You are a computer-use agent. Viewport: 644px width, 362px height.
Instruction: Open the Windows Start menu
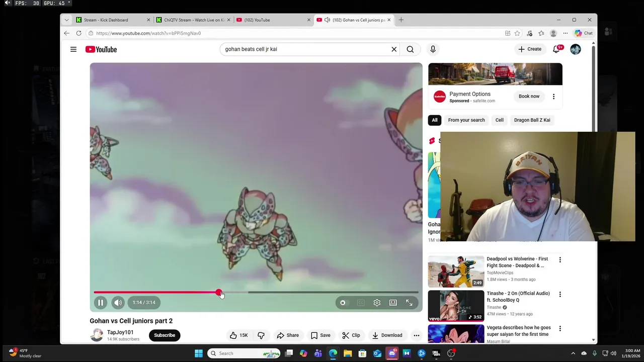[x=199, y=353]
